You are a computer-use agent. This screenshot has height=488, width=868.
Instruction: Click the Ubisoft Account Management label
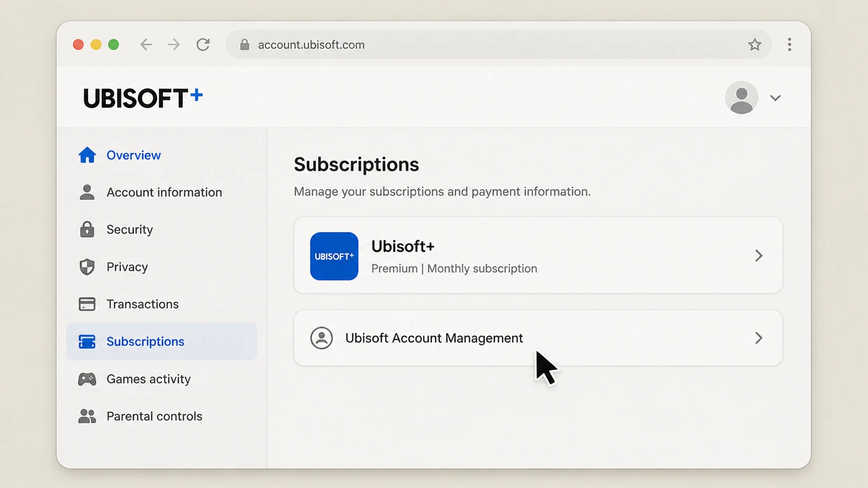point(434,338)
